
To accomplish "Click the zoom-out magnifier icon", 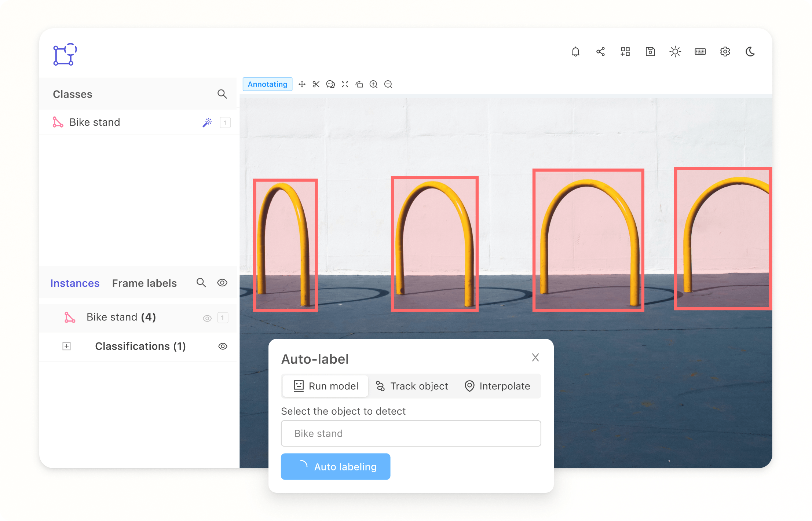I will pyautogui.click(x=389, y=85).
